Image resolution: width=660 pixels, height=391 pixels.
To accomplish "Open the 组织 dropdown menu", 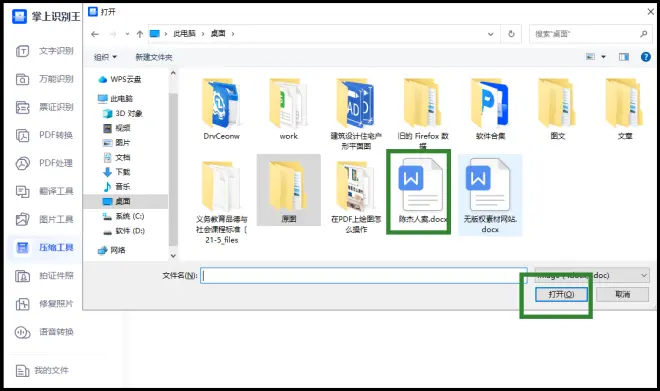I will pos(105,57).
